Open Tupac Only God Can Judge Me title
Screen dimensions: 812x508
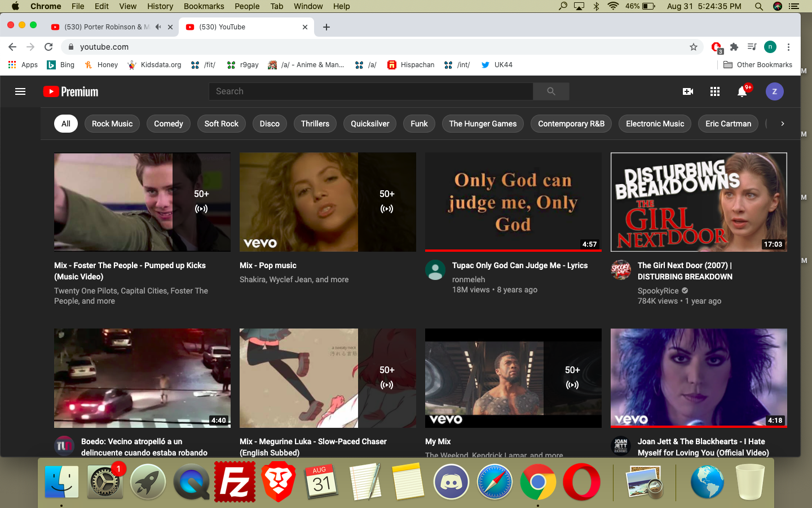tap(520, 265)
